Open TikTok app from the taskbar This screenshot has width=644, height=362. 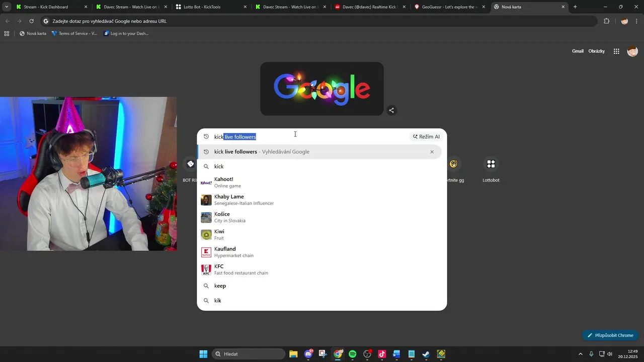click(x=382, y=354)
